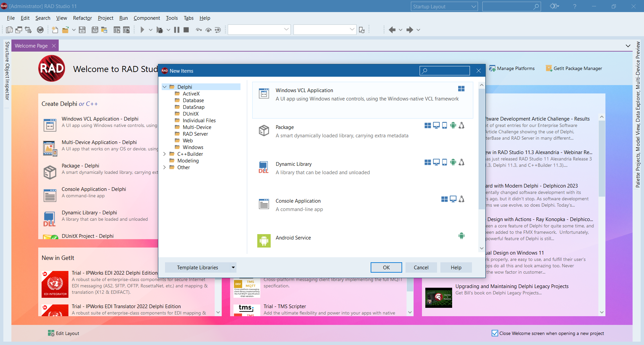The height and width of the screenshot is (345, 644).
Task: Close the Welcome Page tab
Action: click(54, 46)
